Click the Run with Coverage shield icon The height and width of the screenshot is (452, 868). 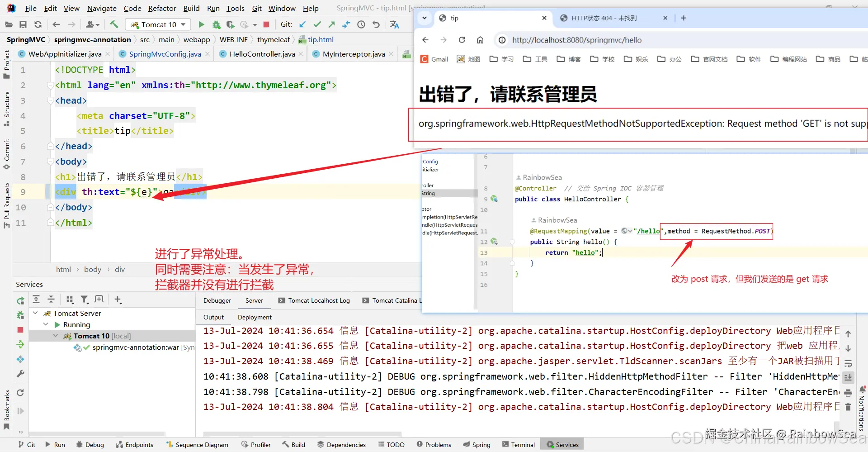click(x=230, y=24)
